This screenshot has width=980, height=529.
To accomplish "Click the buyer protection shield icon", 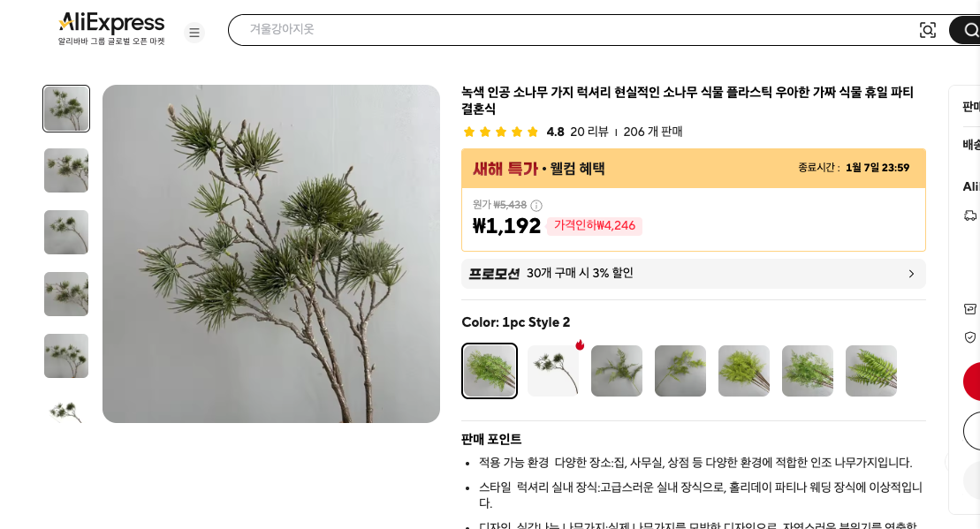I will tap(971, 336).
